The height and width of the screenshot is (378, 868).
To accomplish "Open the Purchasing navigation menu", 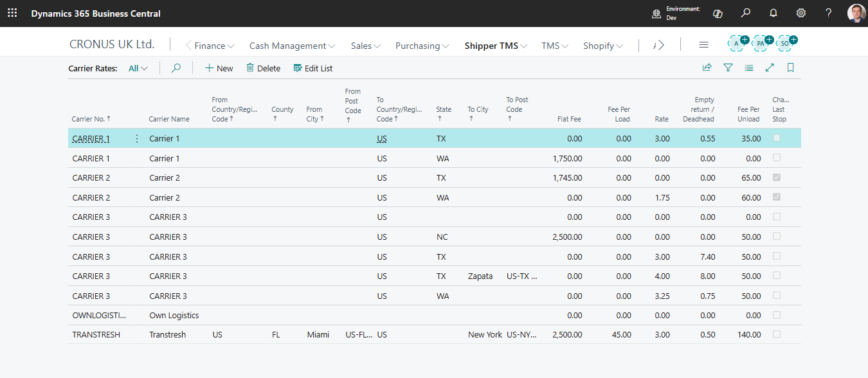I will coord(422,46).
